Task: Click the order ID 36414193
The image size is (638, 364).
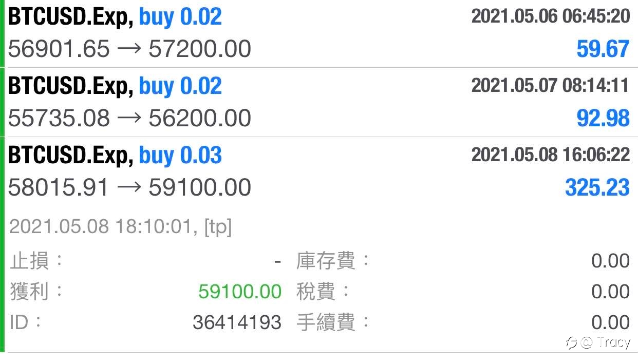Action: (x=237, y=322)
